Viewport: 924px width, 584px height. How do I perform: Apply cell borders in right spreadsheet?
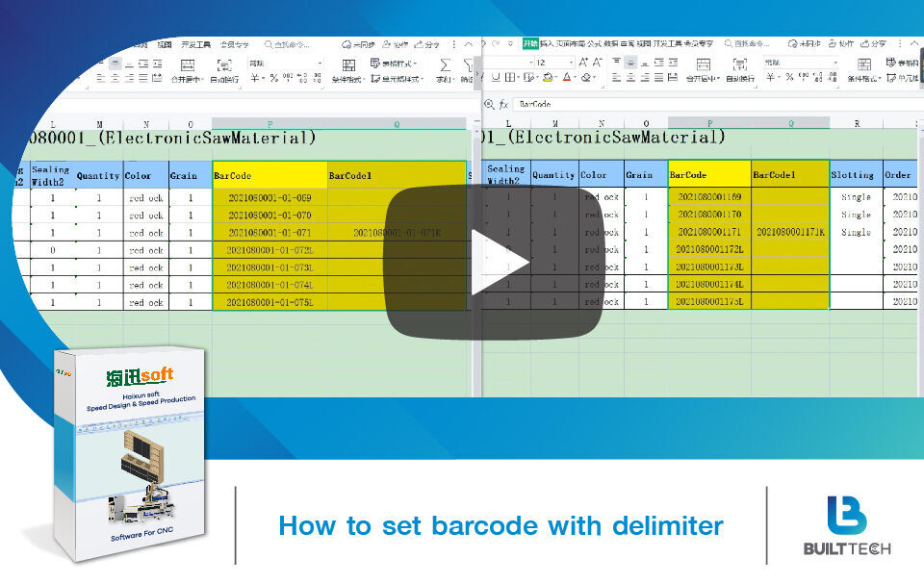[x=509, y=77]
